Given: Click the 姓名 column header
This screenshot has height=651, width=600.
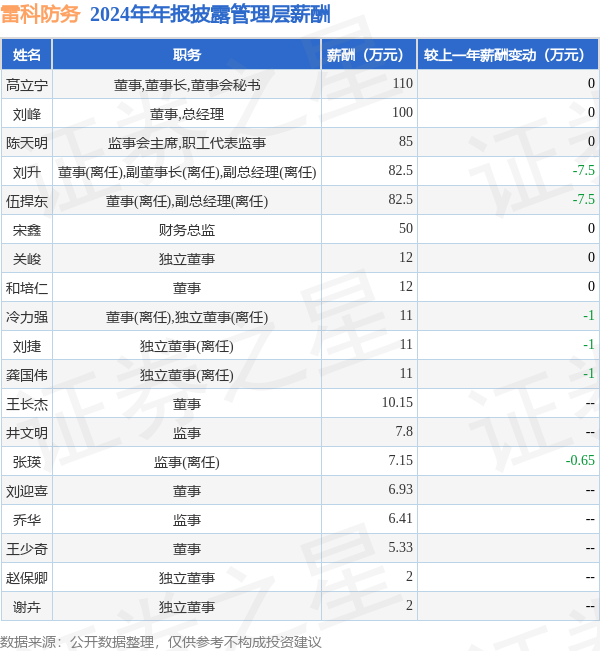Looking at the screenshot, I should (27, 54).
